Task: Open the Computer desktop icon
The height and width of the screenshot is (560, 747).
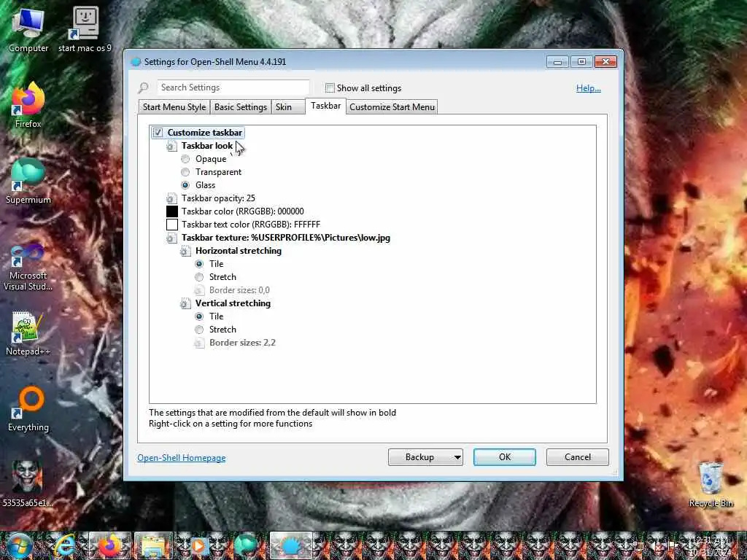Action: [28, 29]
